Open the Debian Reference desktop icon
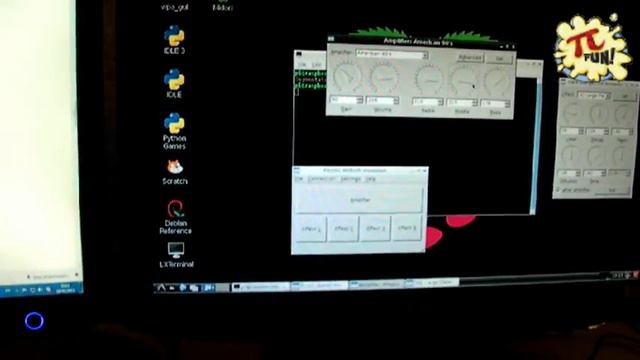640x360 pixels. (175, 217)
